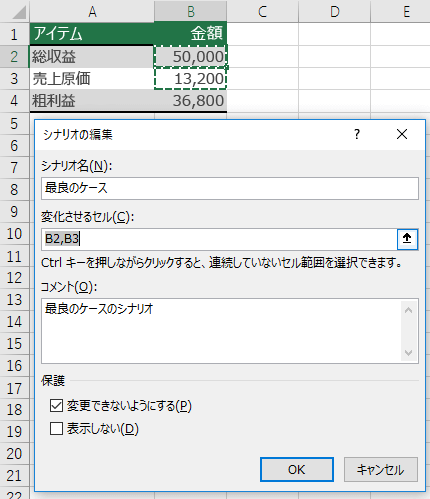Select column D header

pyautogui.click(x=335, y=12)
